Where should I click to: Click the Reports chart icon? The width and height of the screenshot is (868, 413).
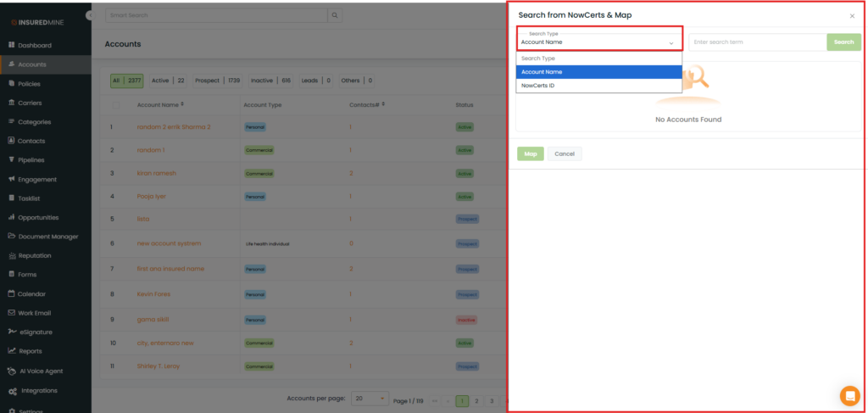click(12, 350)
